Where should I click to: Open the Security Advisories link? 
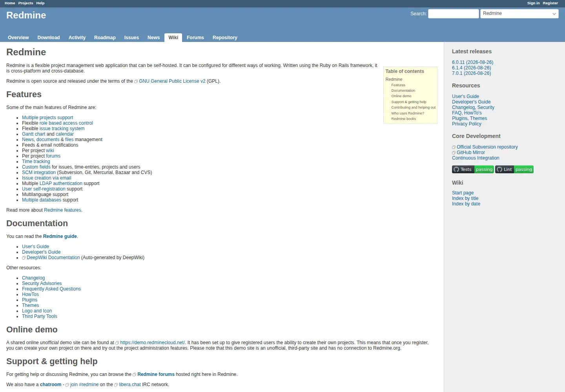point(42,283)
